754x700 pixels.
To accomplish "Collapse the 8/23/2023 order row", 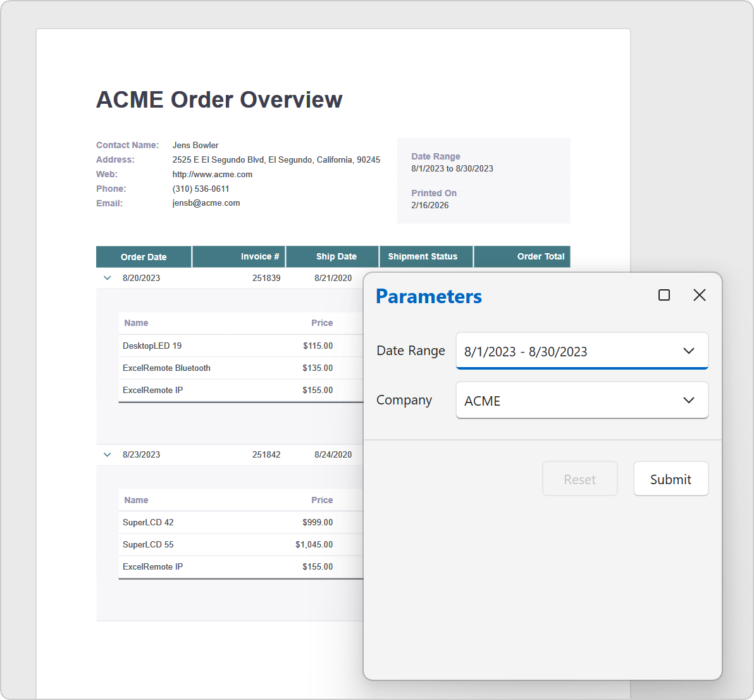I will [108, 454].
